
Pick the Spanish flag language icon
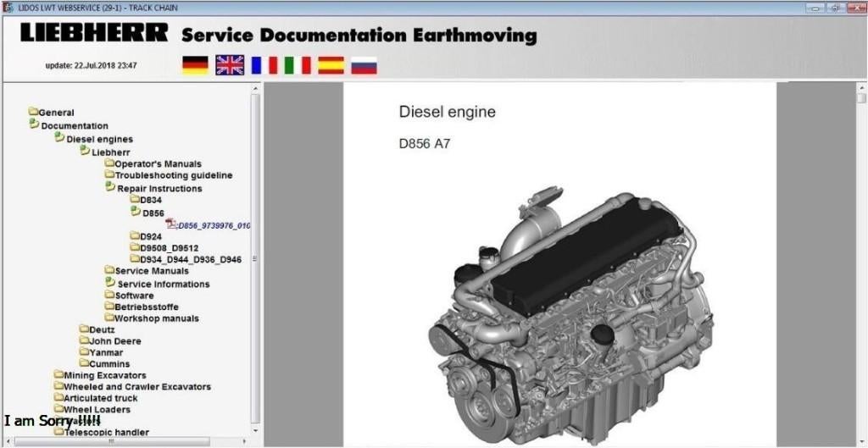click(330, 65)
